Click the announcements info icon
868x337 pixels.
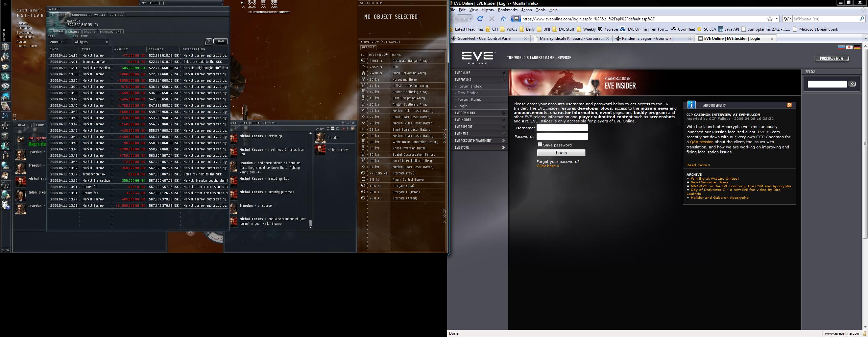pos(691,105)
